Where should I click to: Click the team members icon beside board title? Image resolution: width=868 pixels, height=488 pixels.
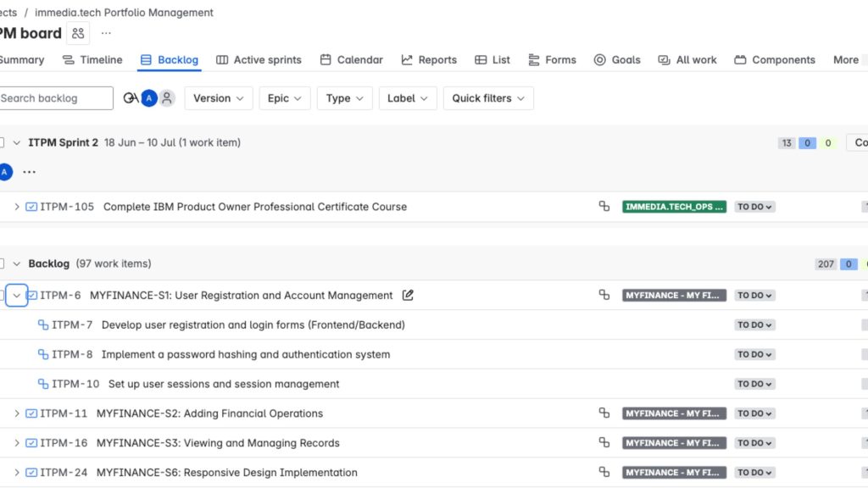[78, 34]
